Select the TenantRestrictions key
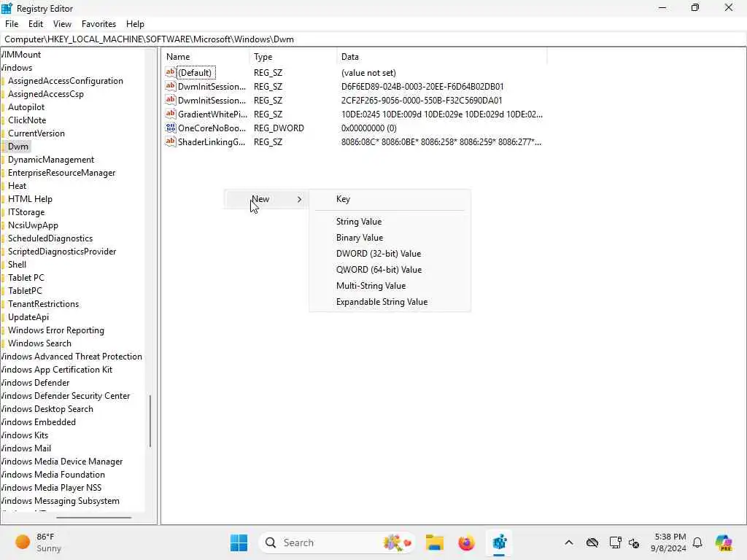The height and width of the screenshot is (560, 747). click(43, 304)
